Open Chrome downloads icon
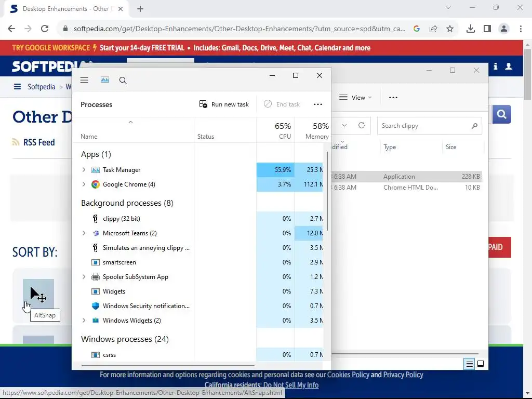Image resolution: width=532 pixels, height=399 pixels. click(470, 29)
